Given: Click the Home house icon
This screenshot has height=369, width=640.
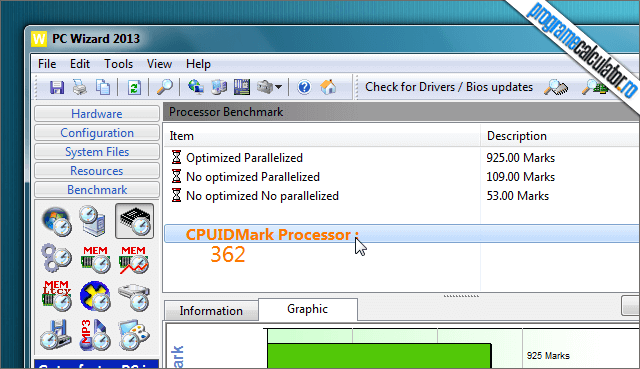Looking at the screenshot, I should (x=328, y=87).
